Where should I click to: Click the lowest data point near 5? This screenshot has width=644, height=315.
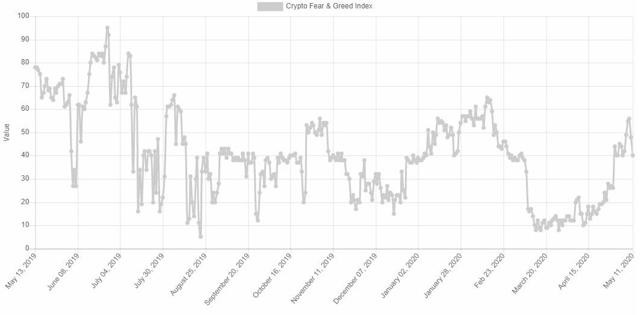pos(200,237)
